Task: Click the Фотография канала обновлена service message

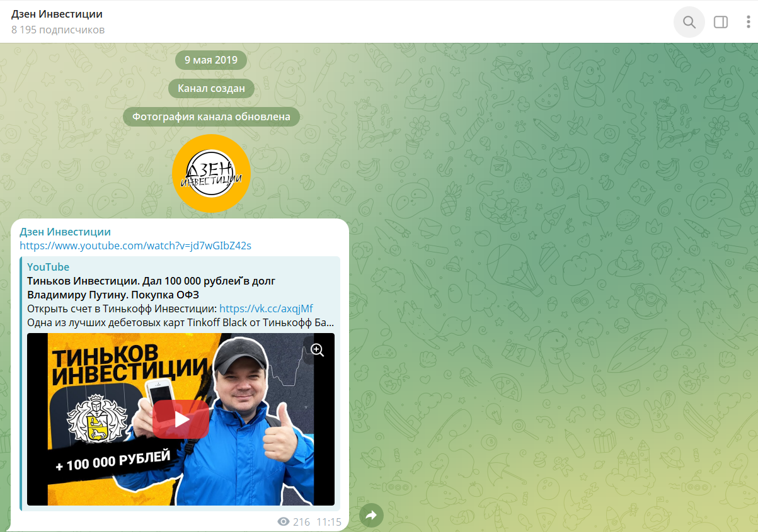Action: 211,116
